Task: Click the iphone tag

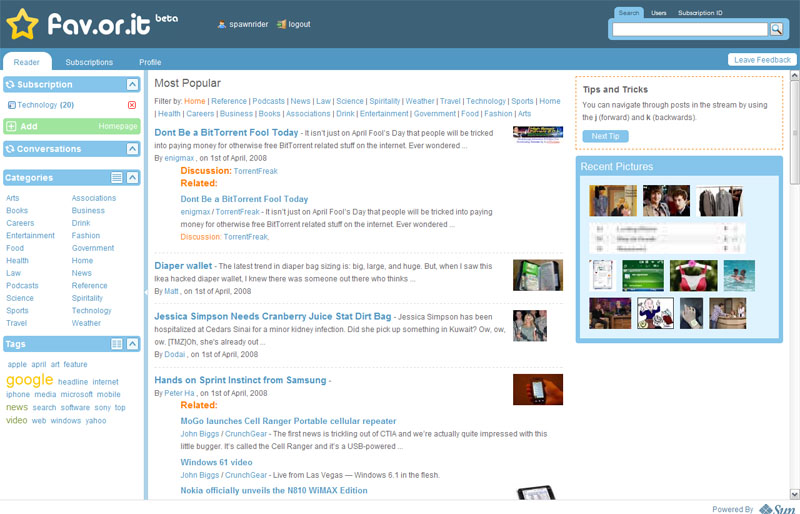Action: tap(18, 394)
